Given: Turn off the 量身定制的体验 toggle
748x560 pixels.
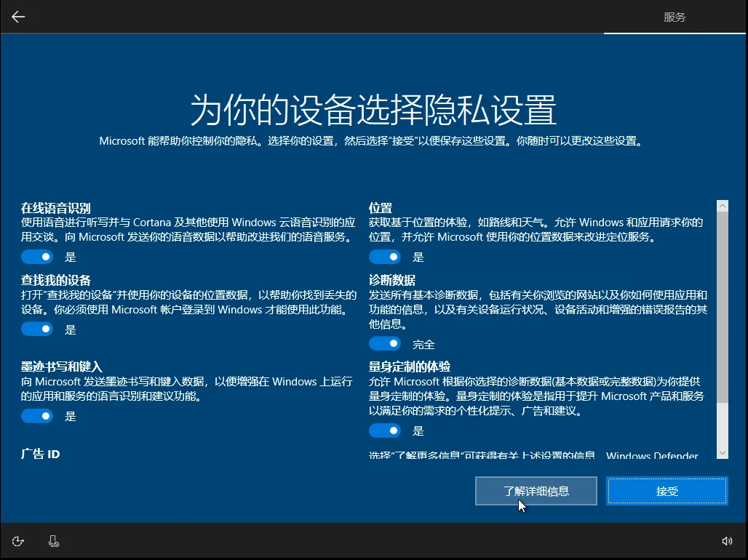Looking at the screenshot, I should click(x=385, y=431).
